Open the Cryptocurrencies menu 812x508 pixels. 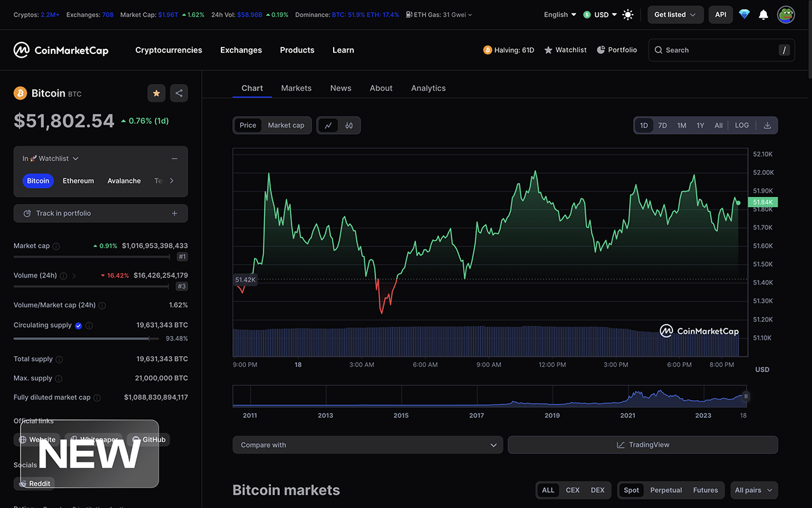tap(169, 50)
